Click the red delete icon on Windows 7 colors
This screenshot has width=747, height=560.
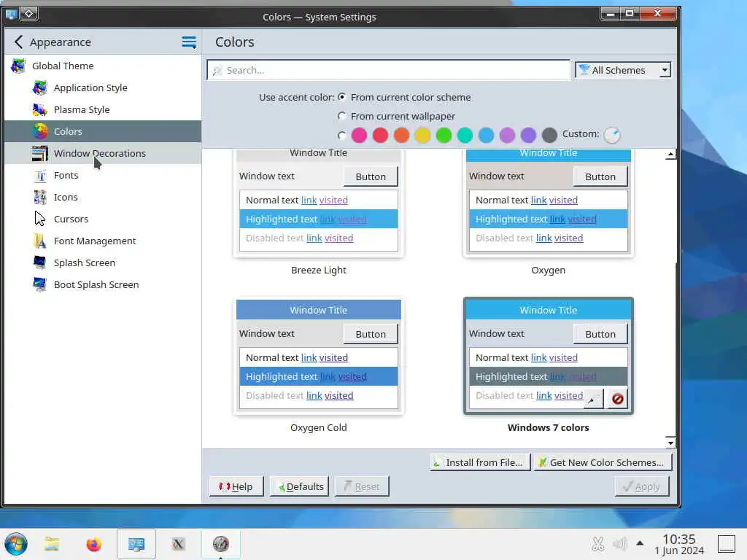click(x=617, y=399)
